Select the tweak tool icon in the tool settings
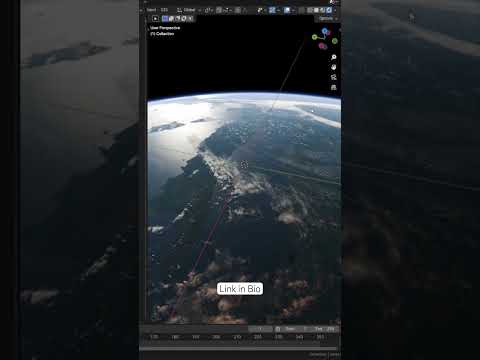 pyautogui.click(x=155, y=18)
